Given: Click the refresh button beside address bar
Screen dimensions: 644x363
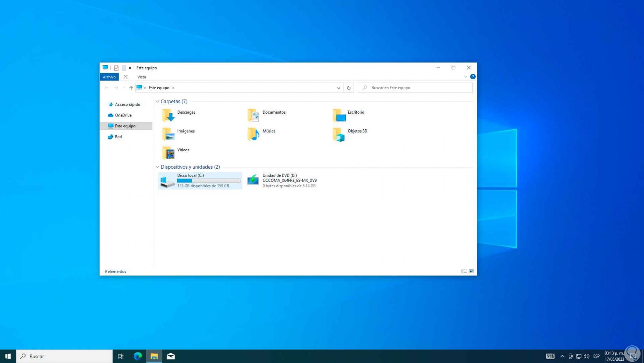Looking at the screenshot, I should [x=349, y=88].
